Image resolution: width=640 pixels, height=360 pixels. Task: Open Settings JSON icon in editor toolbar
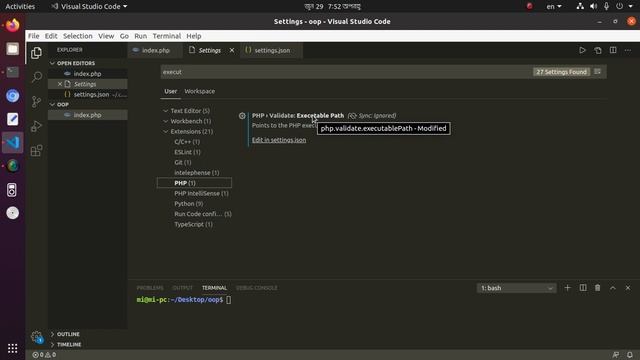pyautogui.click(x=598, y=50)
